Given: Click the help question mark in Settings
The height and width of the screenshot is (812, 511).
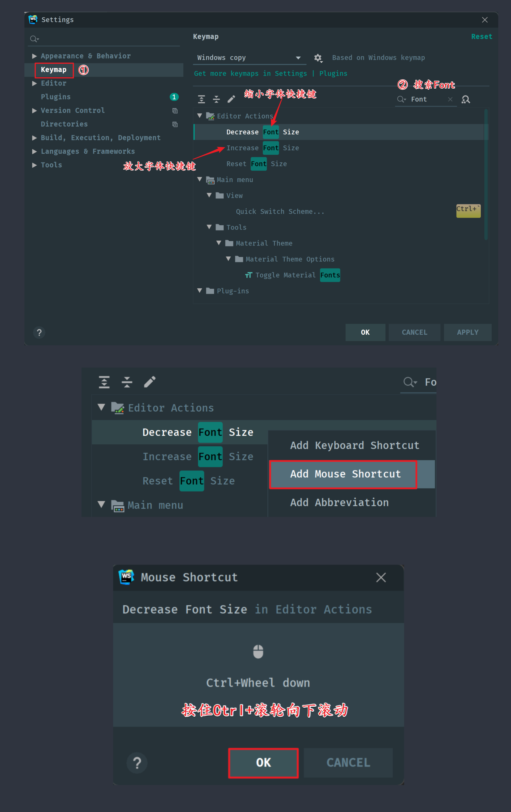Looking at the screenshot, I should point(39,332).
